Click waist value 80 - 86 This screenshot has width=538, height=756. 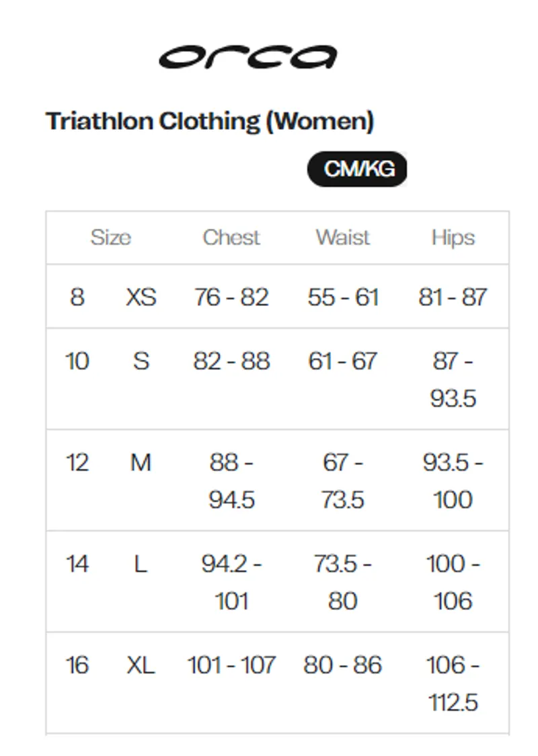pyautogui.click(x=343, y=665)
